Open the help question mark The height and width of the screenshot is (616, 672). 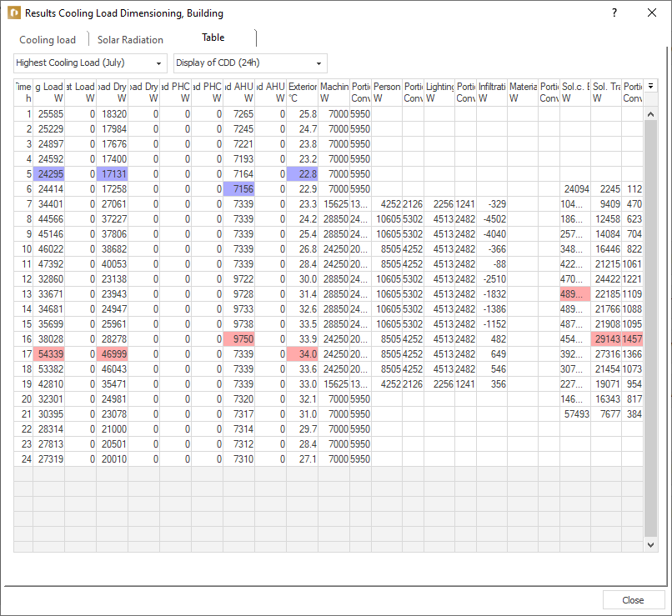(614, 13)
